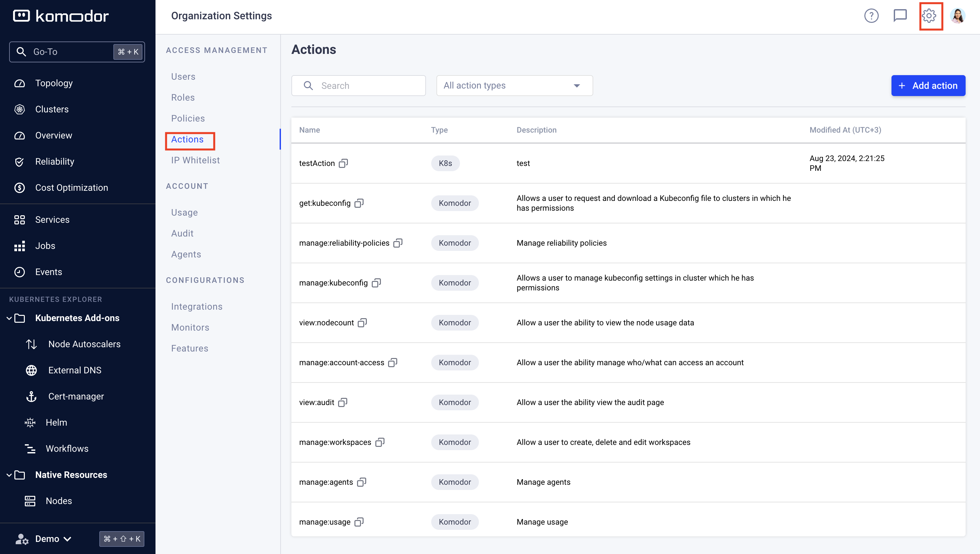Copy the view:nodecount action name
The height and width of the screenshot is (554, 980).
coord(362,323)
